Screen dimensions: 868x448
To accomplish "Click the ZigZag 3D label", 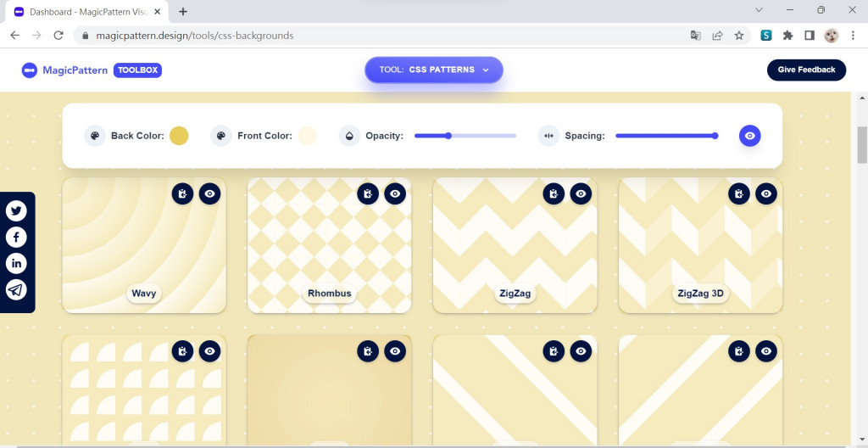I will (701, 294).
